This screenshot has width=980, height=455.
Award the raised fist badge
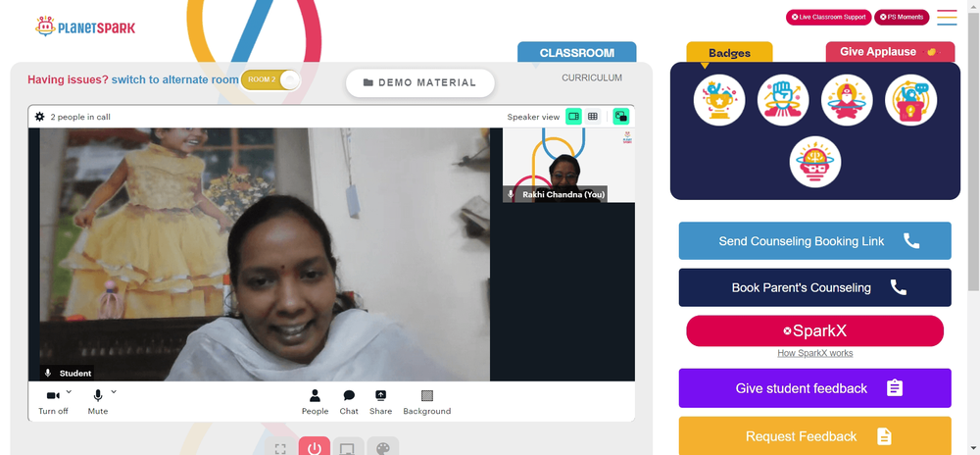(783, 100)
